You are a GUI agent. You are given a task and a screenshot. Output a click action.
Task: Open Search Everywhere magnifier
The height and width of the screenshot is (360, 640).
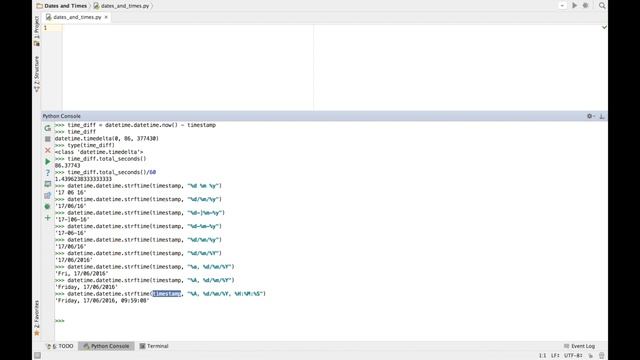602,6
